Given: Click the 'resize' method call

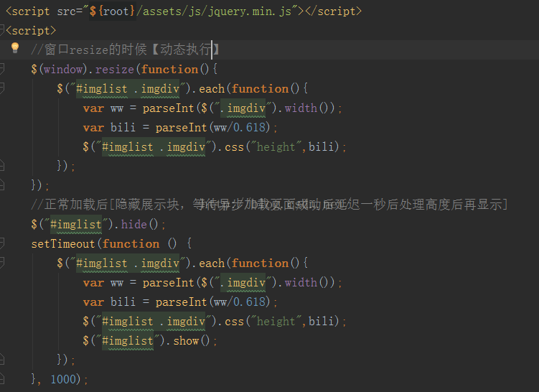Looking at the screenshot, I should pyautogui.click(x=114, y=69).
